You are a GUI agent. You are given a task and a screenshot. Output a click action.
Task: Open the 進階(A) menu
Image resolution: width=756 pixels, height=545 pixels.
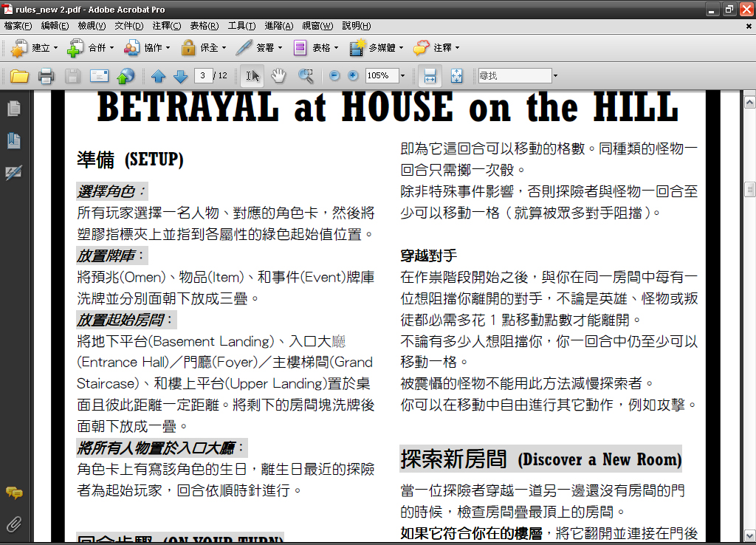pos(278,26)
